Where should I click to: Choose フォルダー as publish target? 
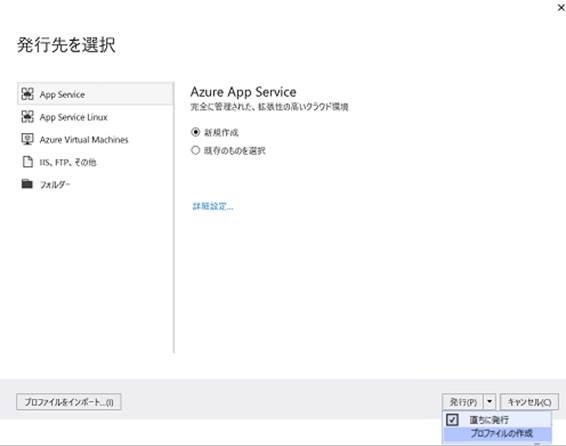tap(95, 184)
